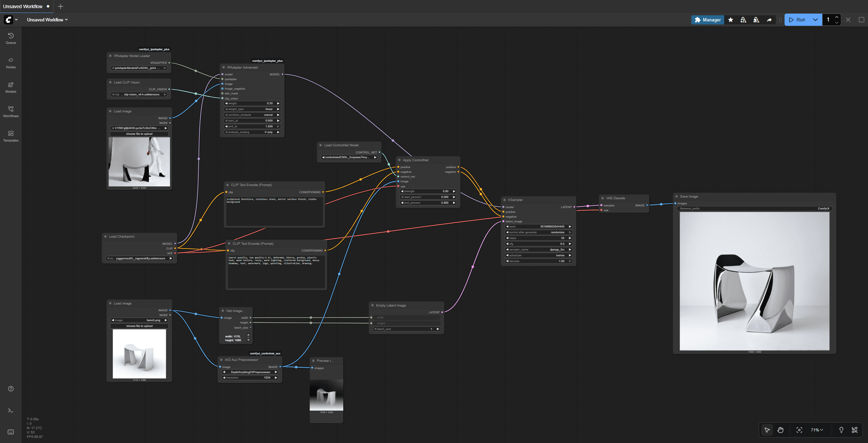This screenshot has height=443, width=868.
Task: Open the Unsaved Workflow dropdown menu
Action: tap(47, 20)
